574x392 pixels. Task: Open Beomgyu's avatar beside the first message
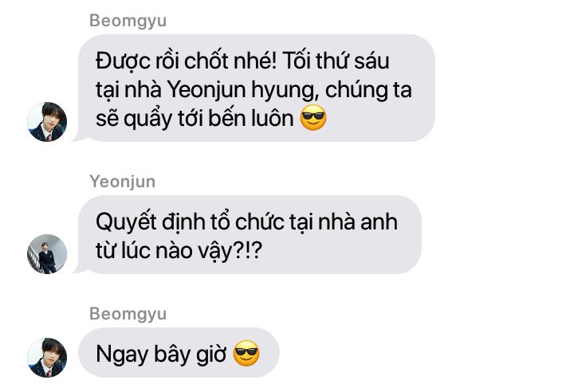coord(47,122)
